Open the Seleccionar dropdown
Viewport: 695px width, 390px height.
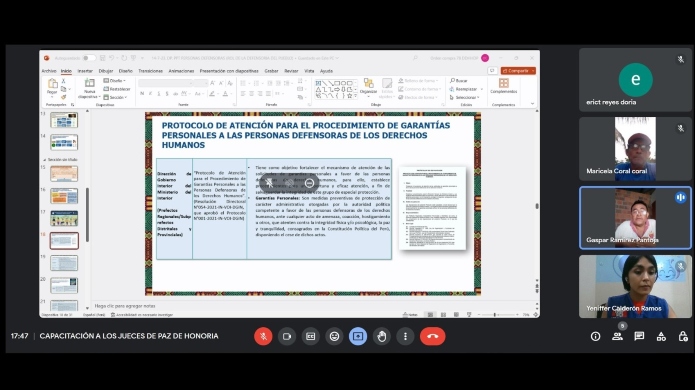click(x=465, y=98)
